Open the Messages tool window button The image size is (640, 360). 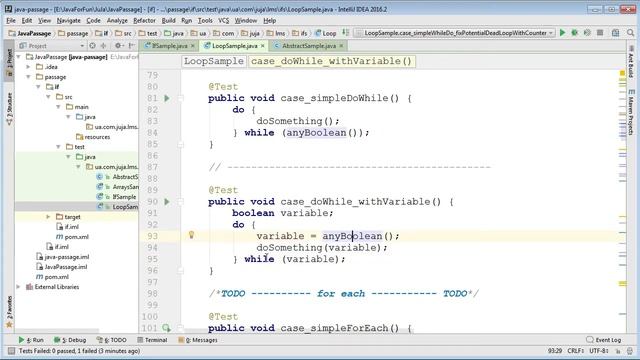(x=198, y=340)
